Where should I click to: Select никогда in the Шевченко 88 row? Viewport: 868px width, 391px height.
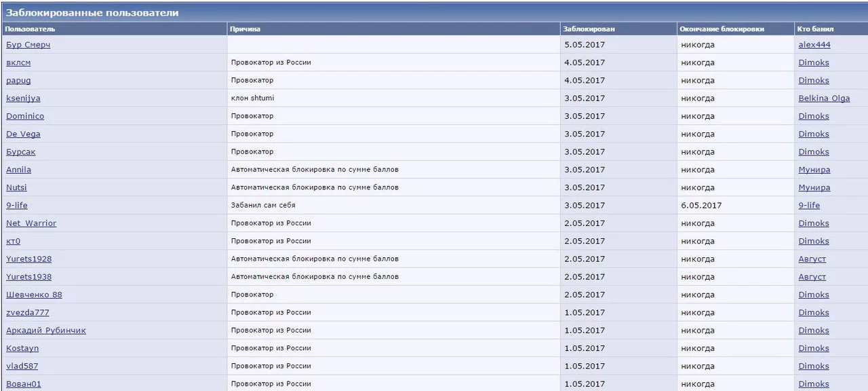698,295
